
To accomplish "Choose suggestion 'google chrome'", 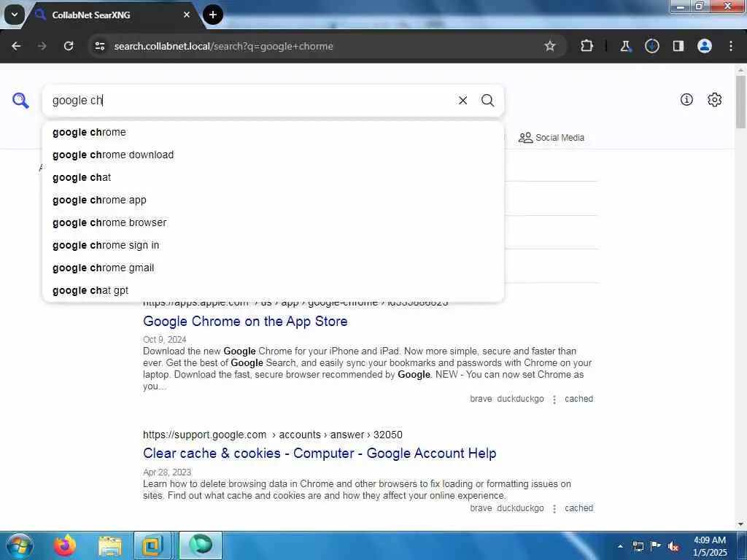I will [274, 133].
